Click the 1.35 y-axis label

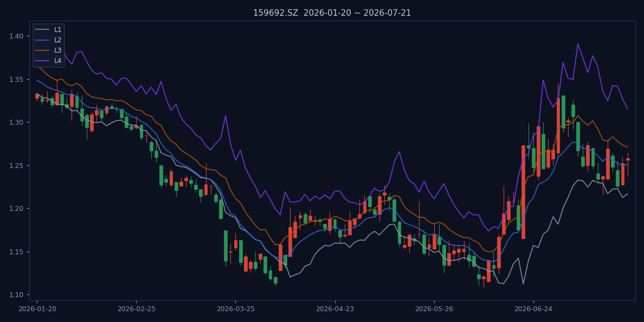(16, 79)
